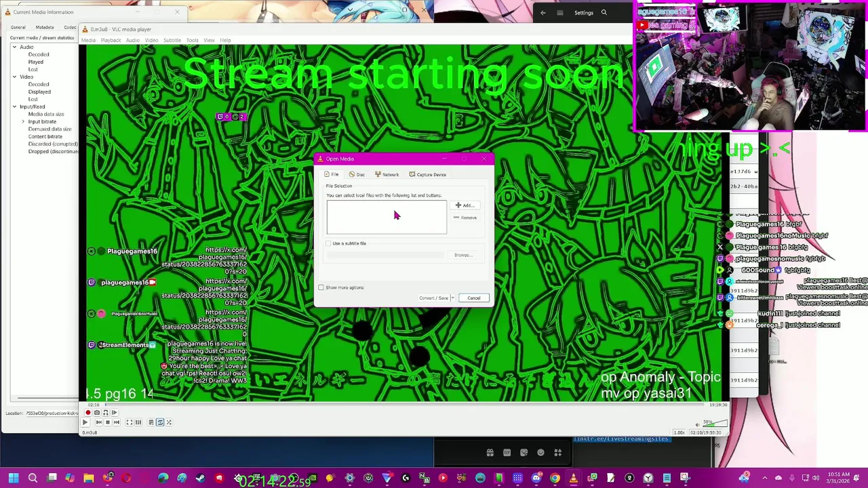Viewport: 868px width, 488px height.
Task: Switch to the Disc tab
Action: pyautogui.click(x=357, y=174)
